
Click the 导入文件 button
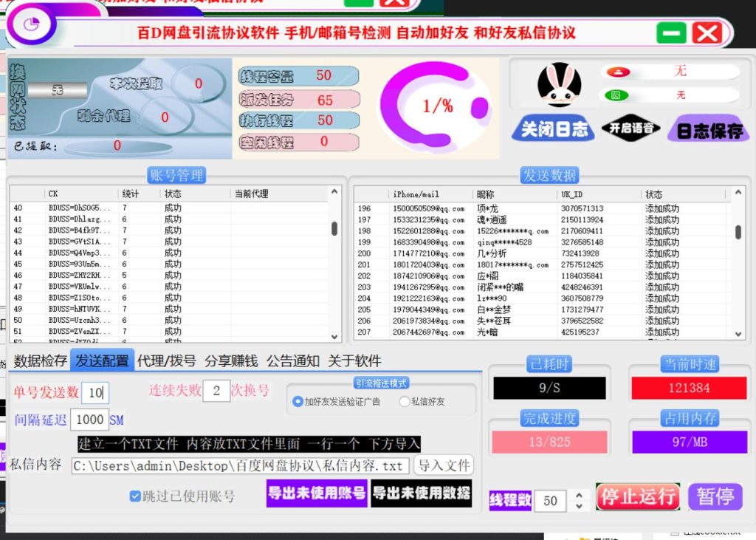(443, 465)
